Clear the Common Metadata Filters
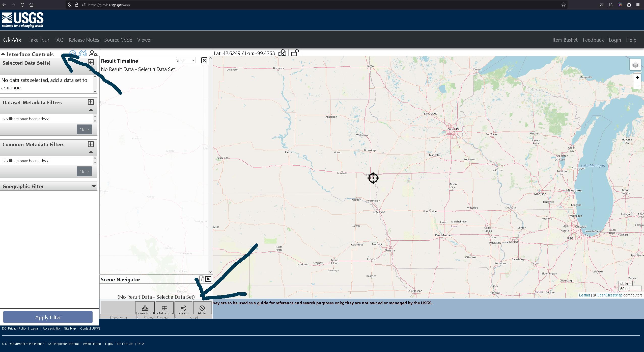The width and height of the screenshot is (644, 352). click(x=84, y=171)
